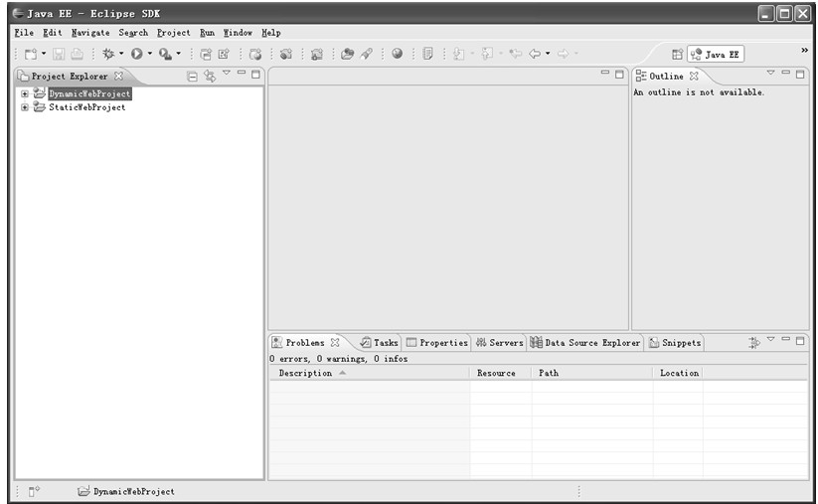818x504 pixels.
Task: Close the Outline tab
Action: click(694, 77)
